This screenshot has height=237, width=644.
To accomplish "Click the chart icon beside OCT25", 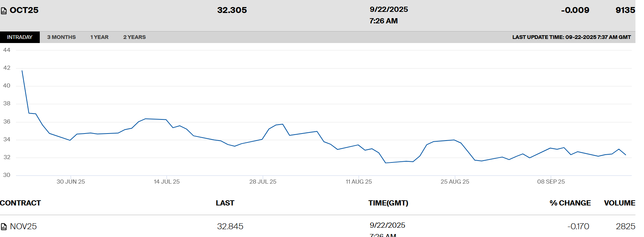I will point(4,11).
